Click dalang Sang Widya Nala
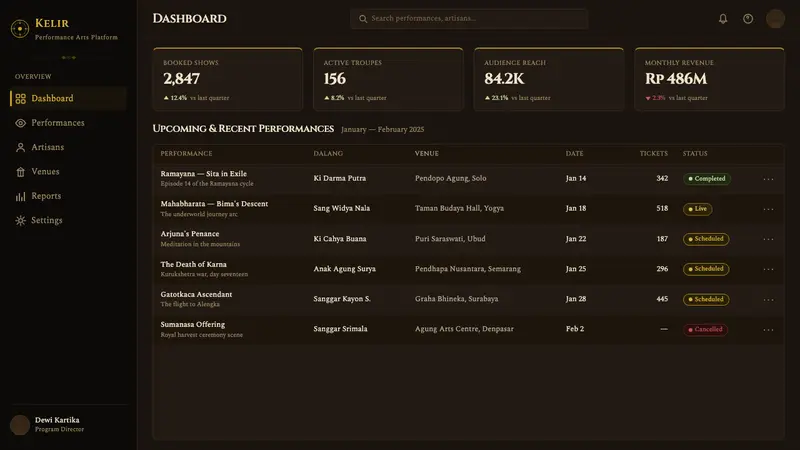 click(x=341, y=209)
